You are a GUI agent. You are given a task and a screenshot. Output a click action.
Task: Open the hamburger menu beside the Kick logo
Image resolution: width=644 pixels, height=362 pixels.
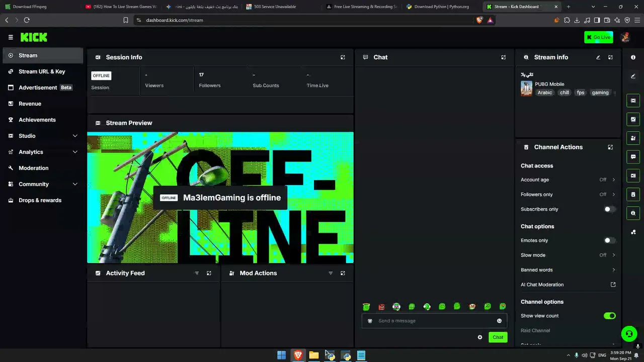tap(11, 37)
